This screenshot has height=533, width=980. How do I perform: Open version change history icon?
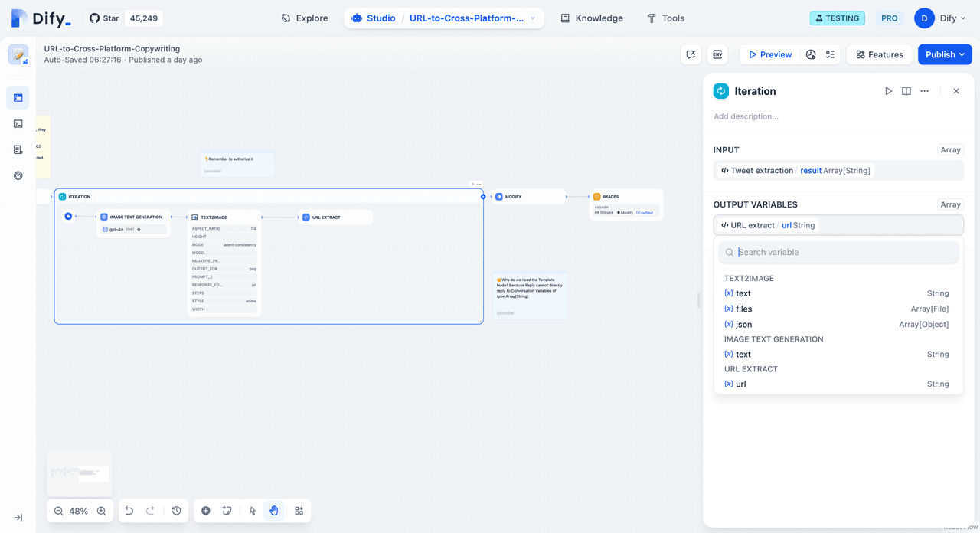[x=177, y=511]
